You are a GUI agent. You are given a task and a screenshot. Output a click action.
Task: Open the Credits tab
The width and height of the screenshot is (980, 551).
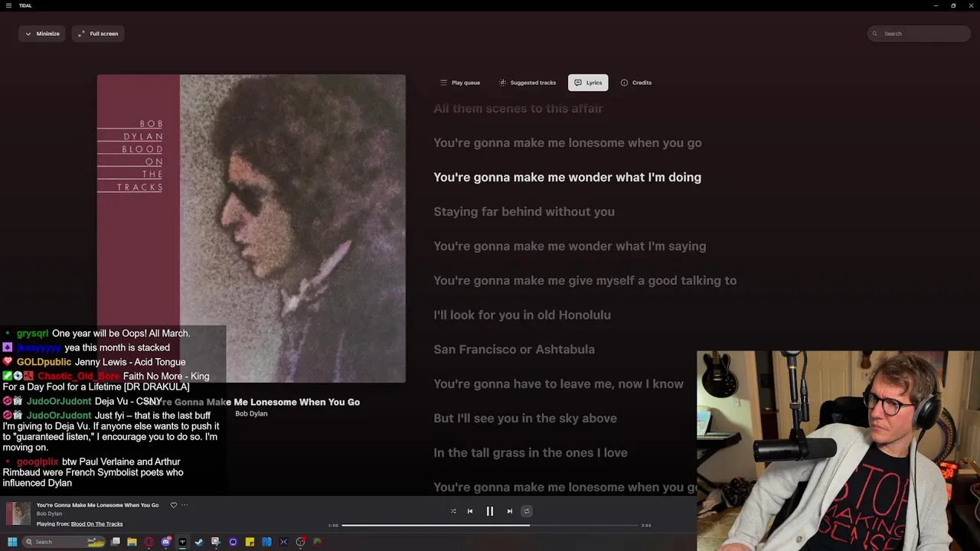pyautogui.click(x=636, y=83)
